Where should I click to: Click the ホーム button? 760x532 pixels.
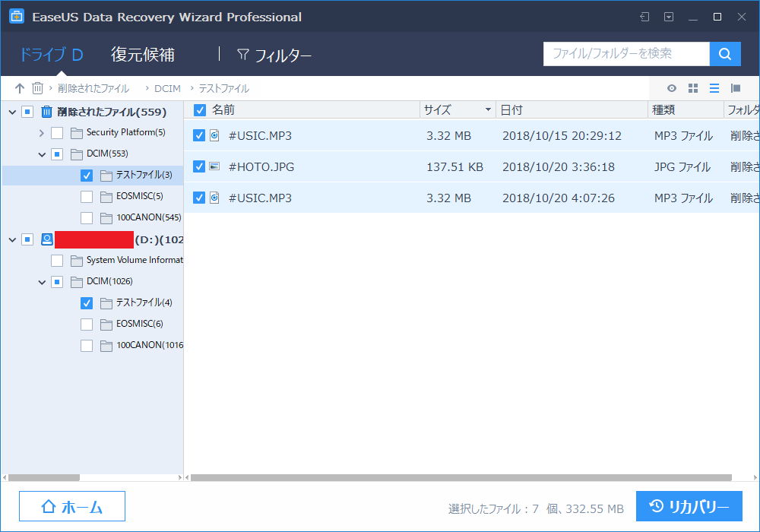pos(72,506)
